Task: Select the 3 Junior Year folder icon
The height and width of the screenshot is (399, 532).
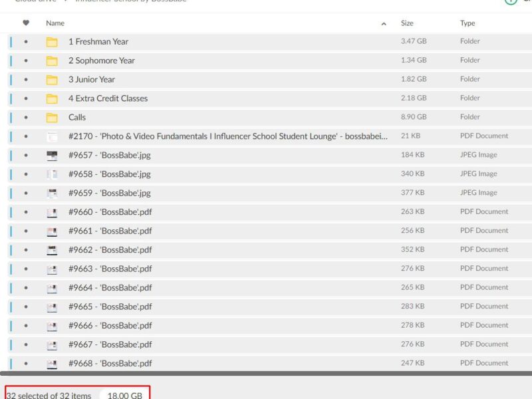Action: pos(52,80)
